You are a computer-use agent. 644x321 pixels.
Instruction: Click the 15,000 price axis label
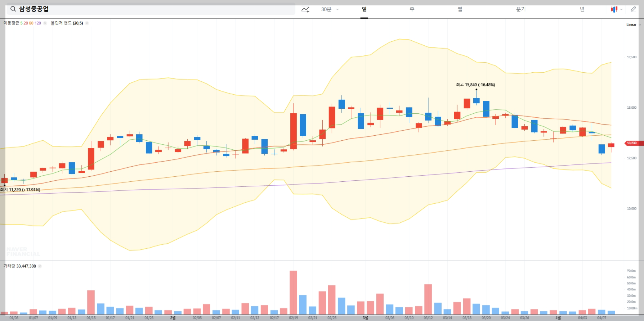[x=631, y=108]
